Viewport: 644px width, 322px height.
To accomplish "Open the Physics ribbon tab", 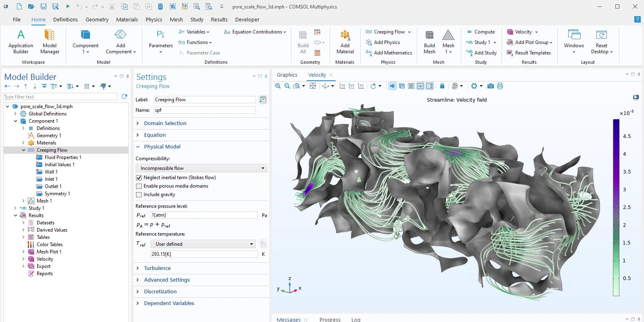I will [x=154, y=19].
